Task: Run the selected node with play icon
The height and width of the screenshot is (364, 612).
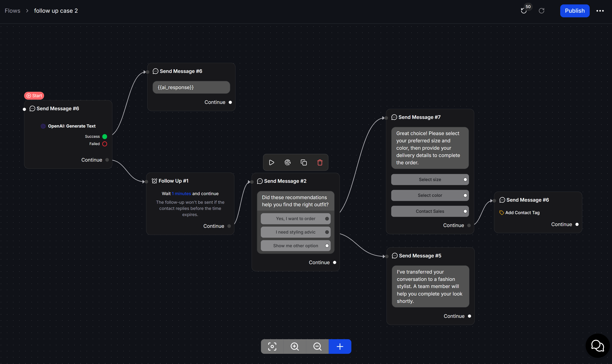Action: coord(271,162)
